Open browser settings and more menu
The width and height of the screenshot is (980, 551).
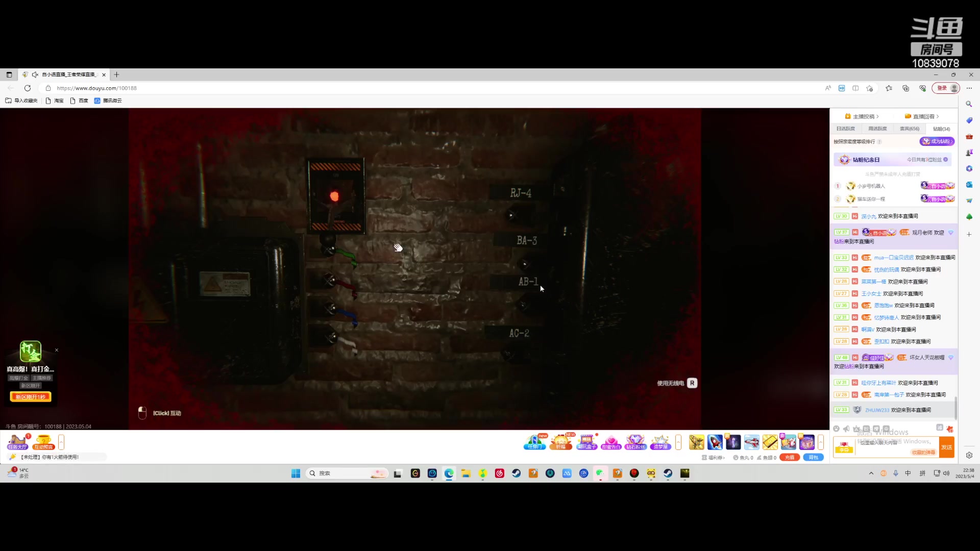point(969,88)
